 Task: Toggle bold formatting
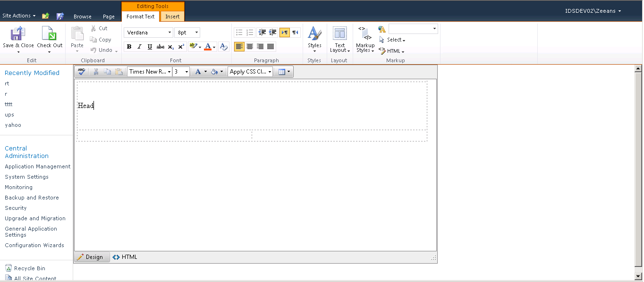[129, 47]
